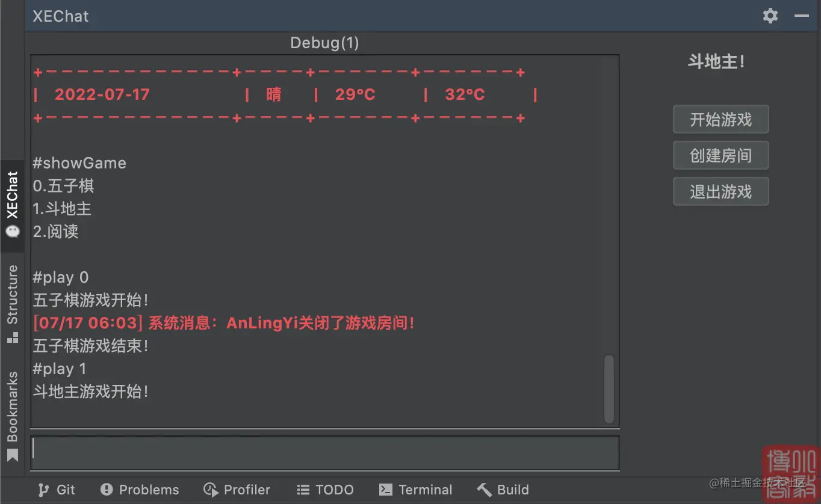Click the 2.阅读 game entry

tap(56, 232)
